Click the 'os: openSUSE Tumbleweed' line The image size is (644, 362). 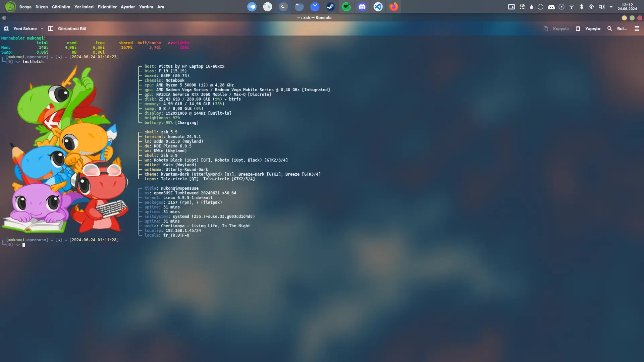point(190,193)
